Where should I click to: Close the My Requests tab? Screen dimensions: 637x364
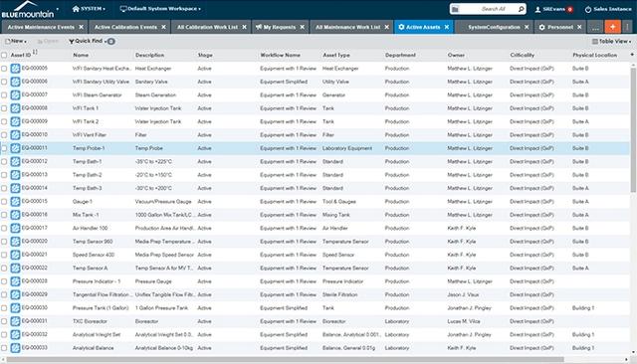pos(303,27)
